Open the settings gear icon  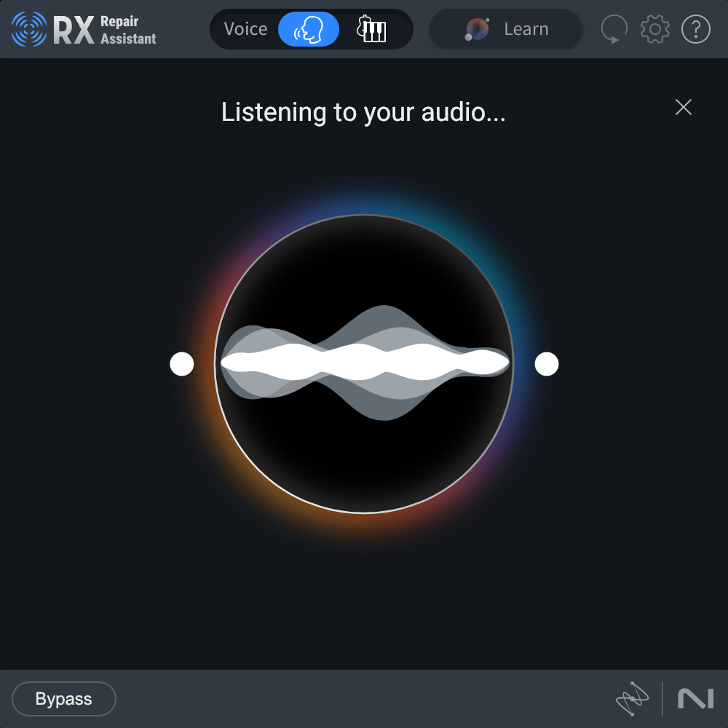(x=654, y=29)
